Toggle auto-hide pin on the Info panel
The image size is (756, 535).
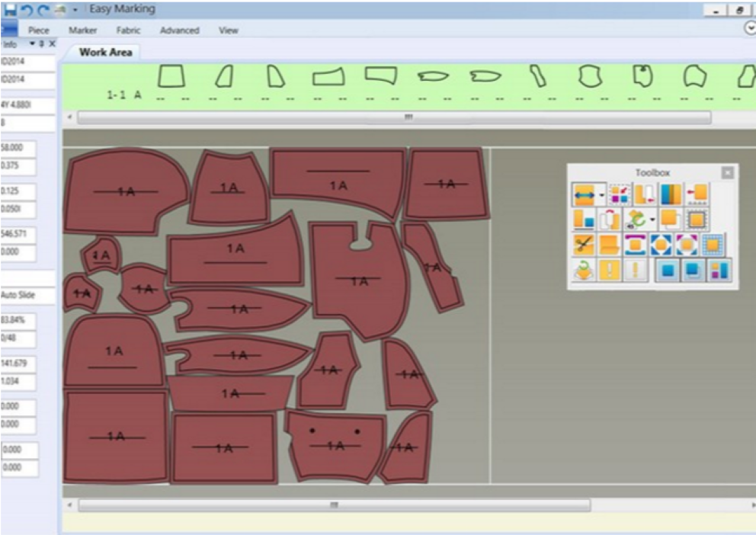(42, 43)
